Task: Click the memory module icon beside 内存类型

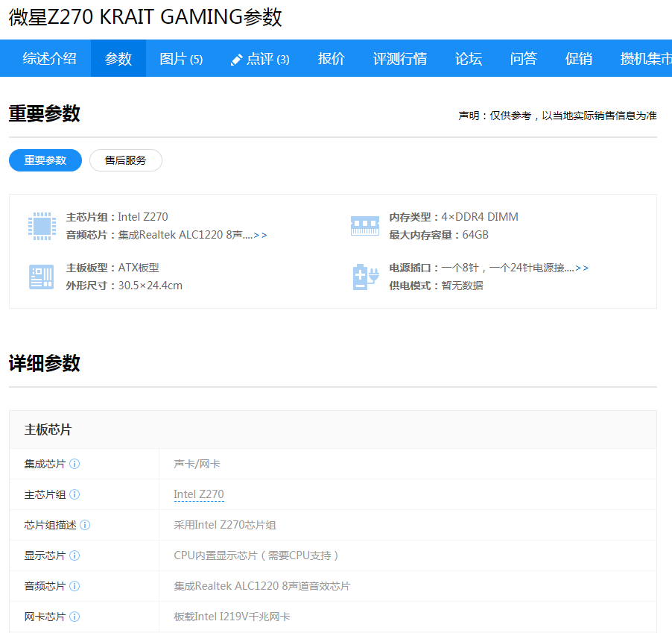Action: click(365, 226)
